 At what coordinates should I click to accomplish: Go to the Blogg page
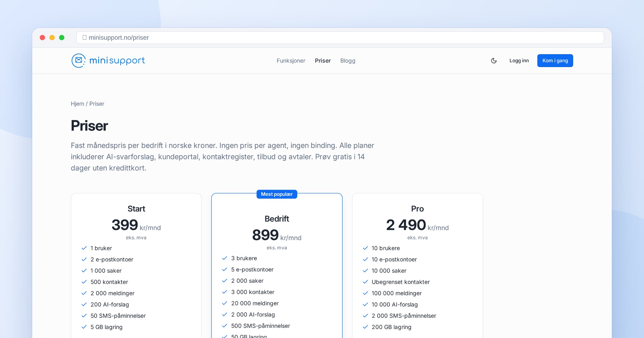tap(348, 61)
